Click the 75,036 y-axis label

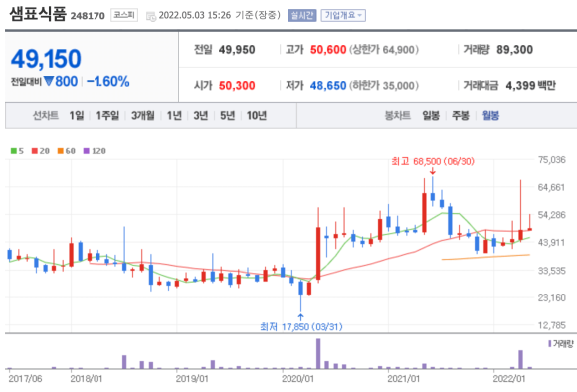click(551, 160)
